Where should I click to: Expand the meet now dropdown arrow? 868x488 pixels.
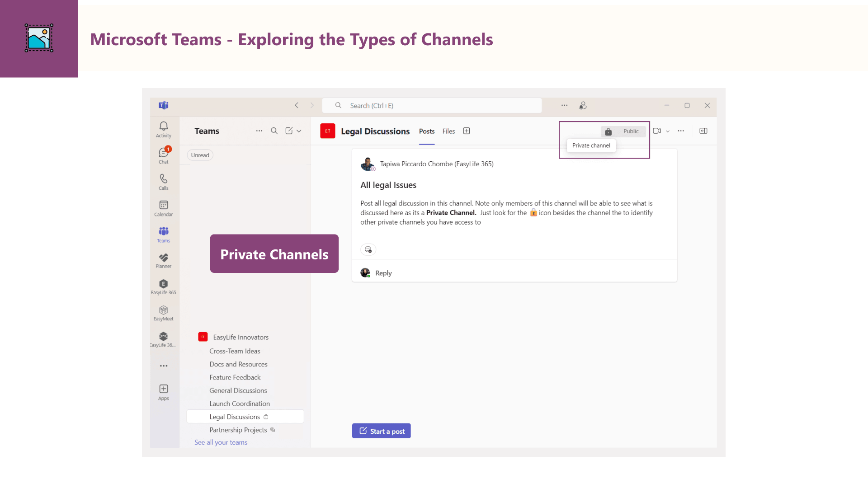point(668,131)
